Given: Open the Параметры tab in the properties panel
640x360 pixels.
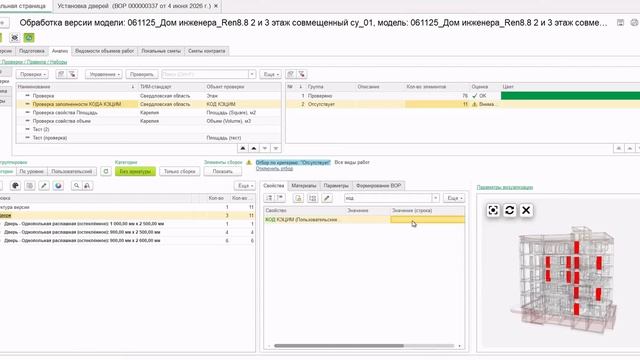Looking at the screenshot, I should [336, 186].
